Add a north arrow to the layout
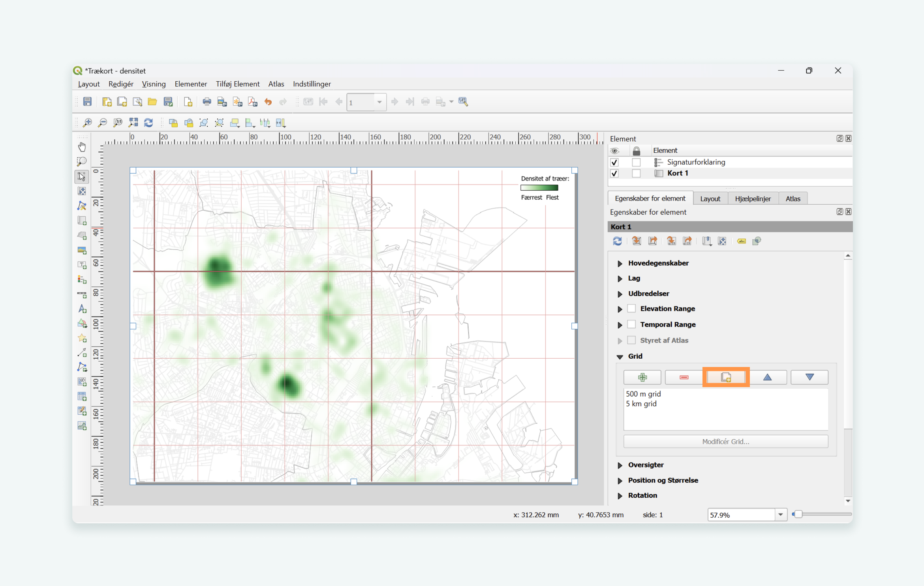 pos(82,309)
